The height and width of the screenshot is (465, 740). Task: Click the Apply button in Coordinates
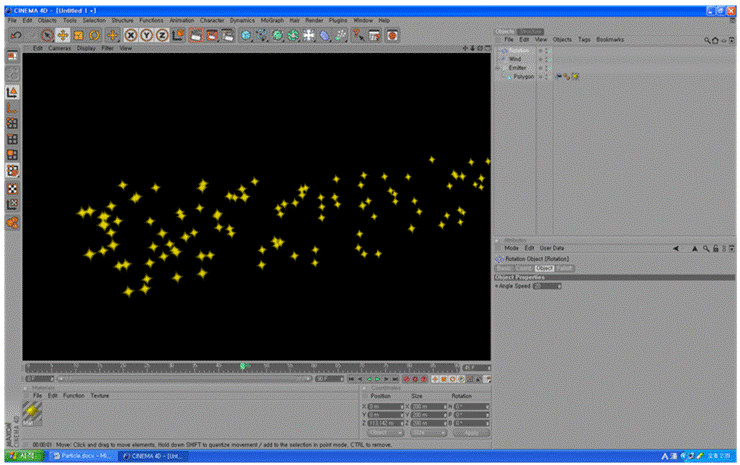(471, 433)
